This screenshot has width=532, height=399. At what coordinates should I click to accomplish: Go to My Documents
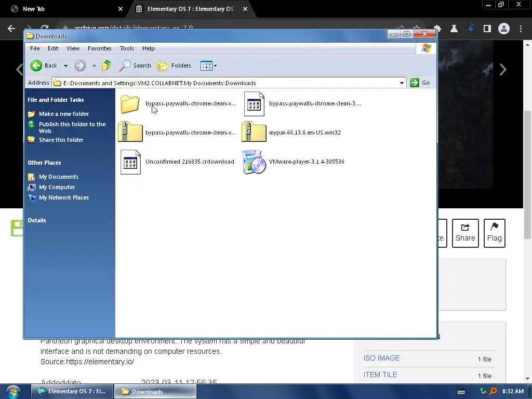click(58, 177)
